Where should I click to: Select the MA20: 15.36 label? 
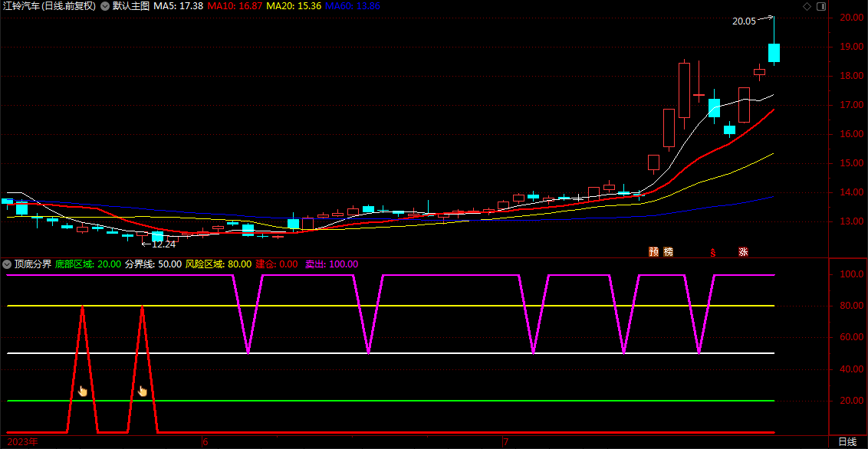294,6
